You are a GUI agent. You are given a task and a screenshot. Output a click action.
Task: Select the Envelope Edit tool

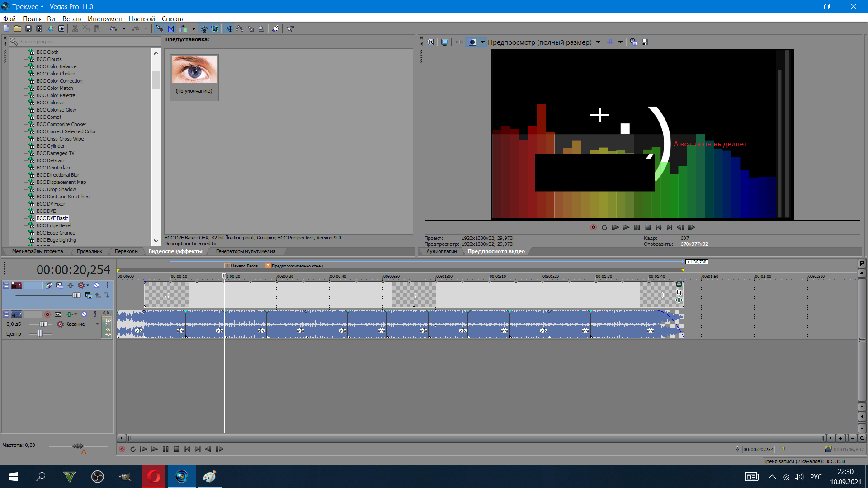click(240, 28)
